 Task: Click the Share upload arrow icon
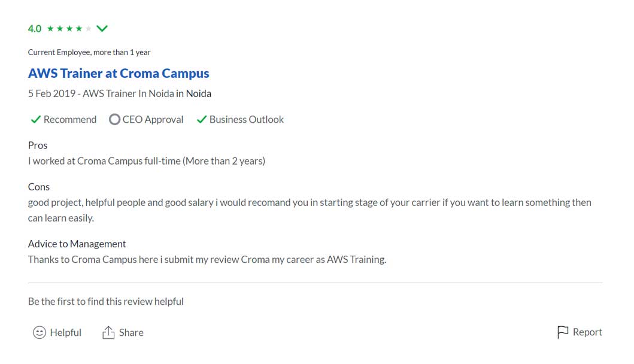click(x=108, y=332)
